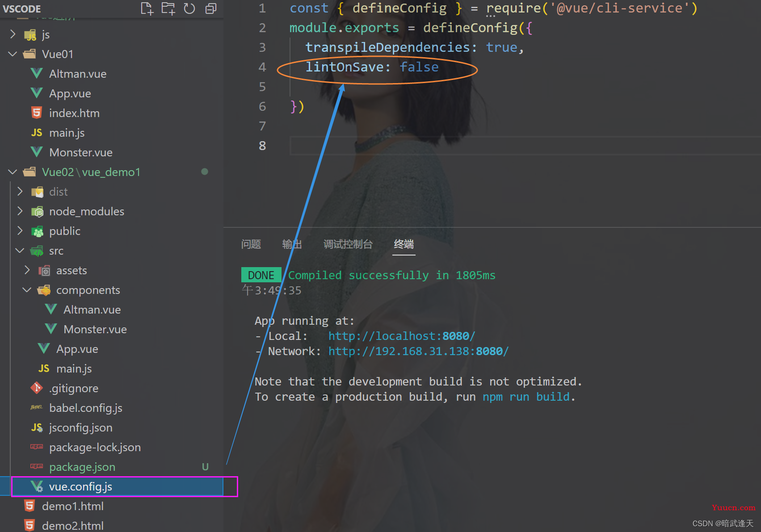Collapse the components folder chevron
This screenshot has width=761, height=532.
click(27, 290)
